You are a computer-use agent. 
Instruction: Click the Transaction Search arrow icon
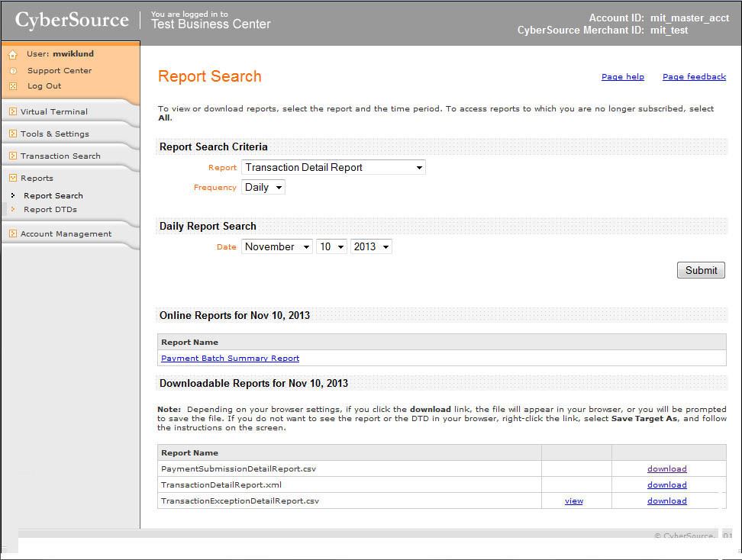click(13, 156)
